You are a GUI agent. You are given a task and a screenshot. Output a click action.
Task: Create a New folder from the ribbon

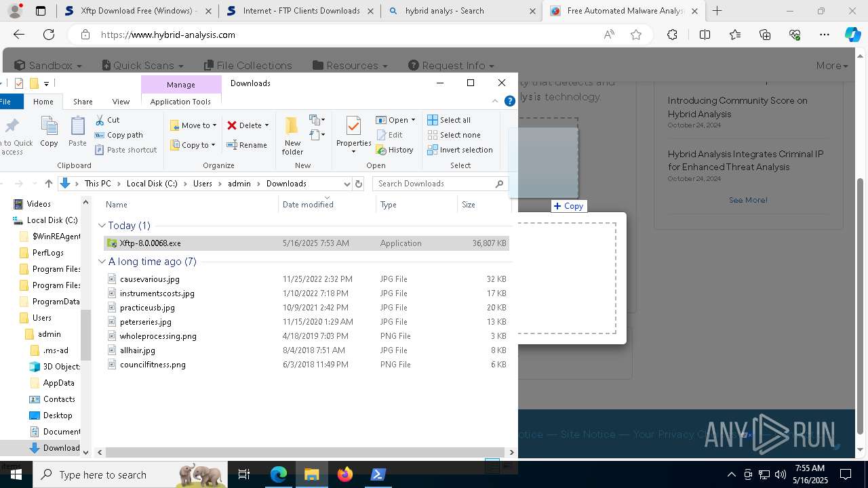tap(292, 136)
